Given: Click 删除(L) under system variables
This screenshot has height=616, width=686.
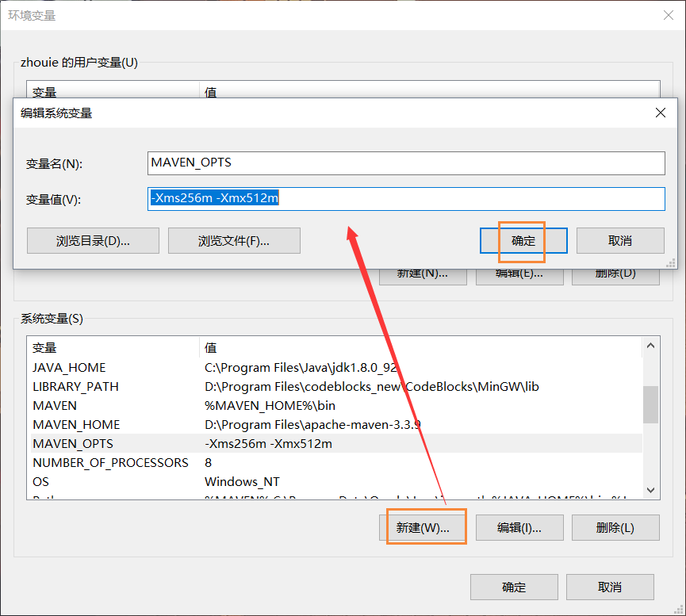Looking at the screenshot, I should point(615,528).
